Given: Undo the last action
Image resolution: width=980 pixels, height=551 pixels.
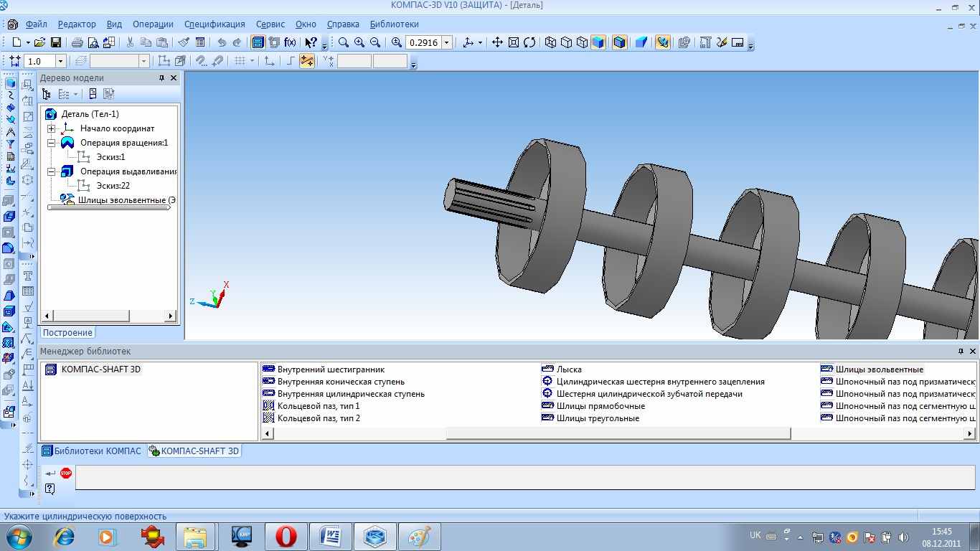Looking at the screenshot, I should click(222, 42).
